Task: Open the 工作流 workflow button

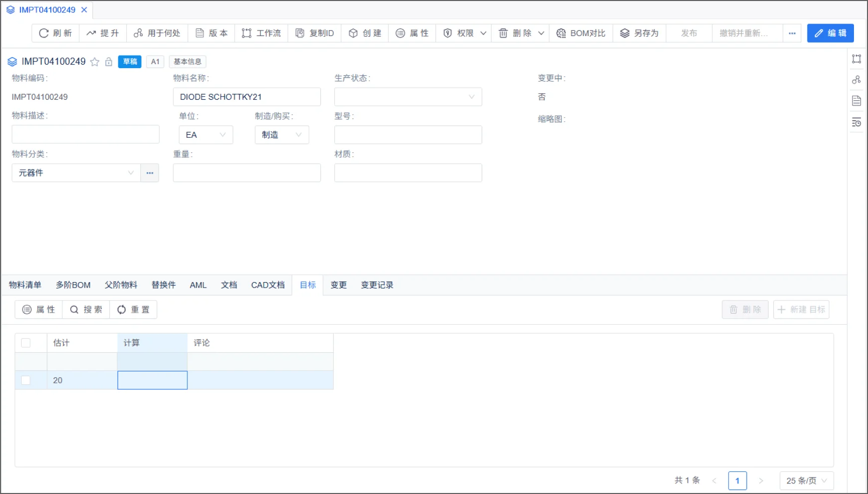Action: [x=261, y=33]
